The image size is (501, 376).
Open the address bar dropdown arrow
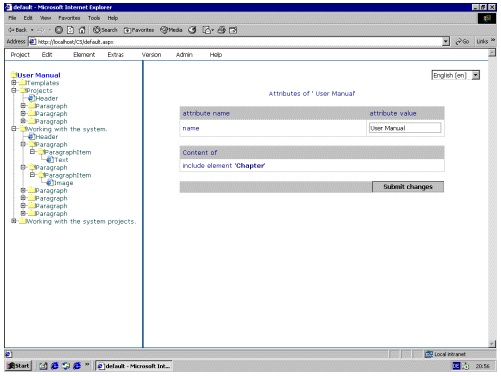pos(446,41)
